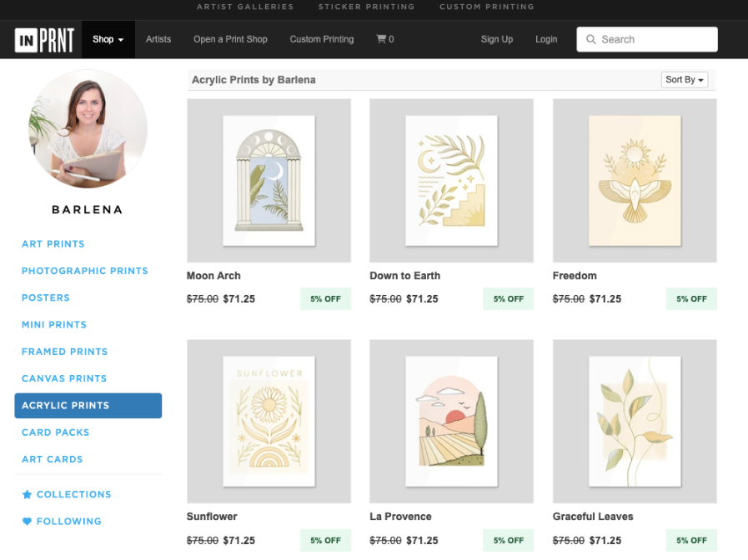Image resolution: width=748 pixels, height=560 pixels.
Task: Focus the Search input field
Action: 647,39
